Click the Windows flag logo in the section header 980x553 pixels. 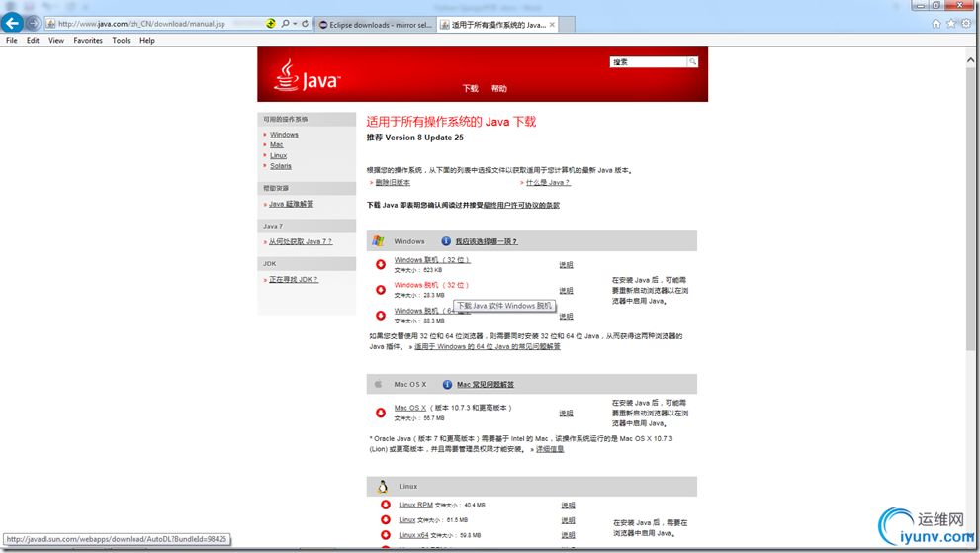[378, 240]
